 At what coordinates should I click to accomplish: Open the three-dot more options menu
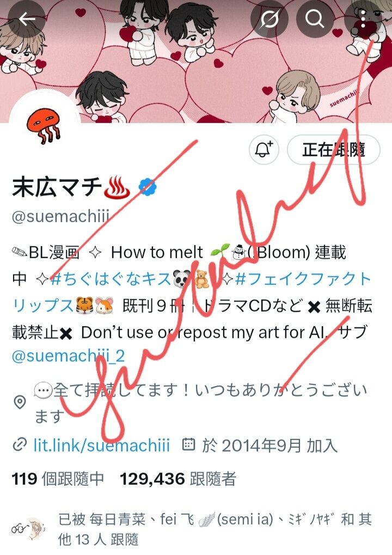pyautogui.click(x=363, y=19)
